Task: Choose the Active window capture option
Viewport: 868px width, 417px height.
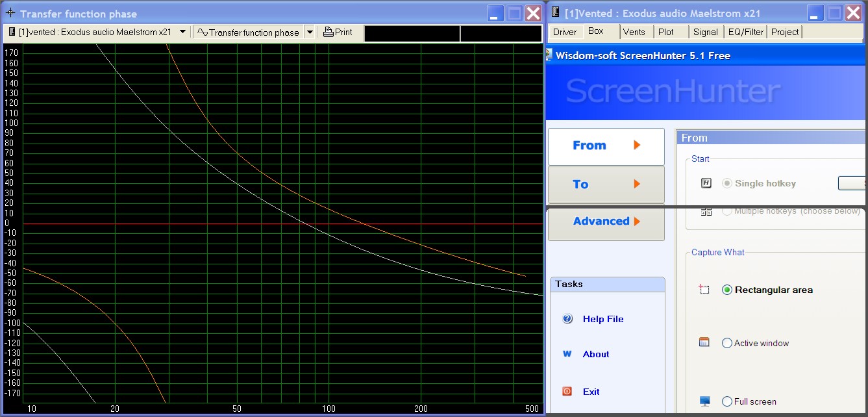Action: pyautogui.click(x=727, y=343)
